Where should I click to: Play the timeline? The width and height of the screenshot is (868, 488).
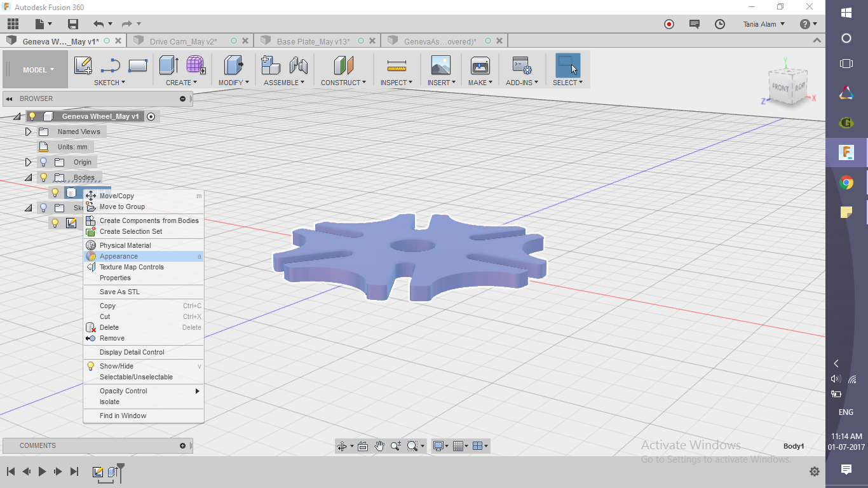(42, 471)
